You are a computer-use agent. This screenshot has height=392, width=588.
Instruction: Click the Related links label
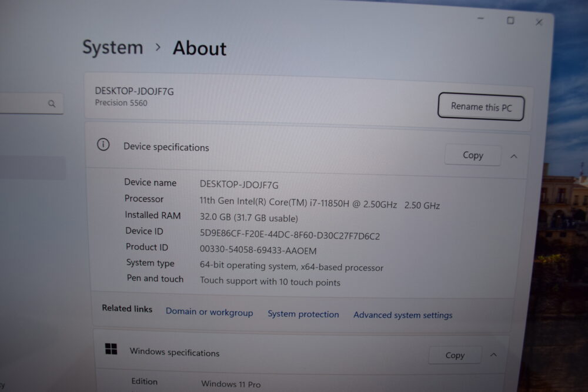pyautogui.click(x=127, y=309)
